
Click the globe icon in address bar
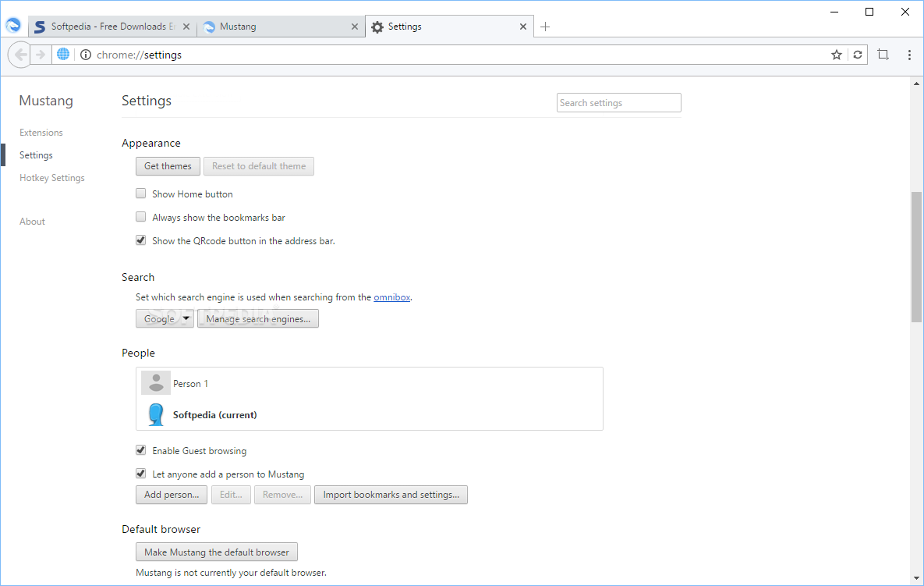tap(63, 55)
